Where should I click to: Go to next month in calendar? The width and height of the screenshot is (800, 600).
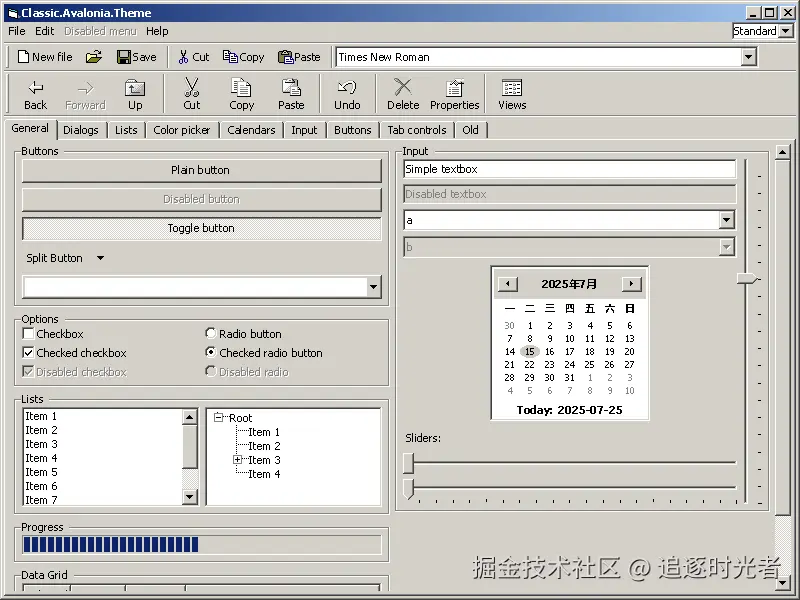(631, 284)
